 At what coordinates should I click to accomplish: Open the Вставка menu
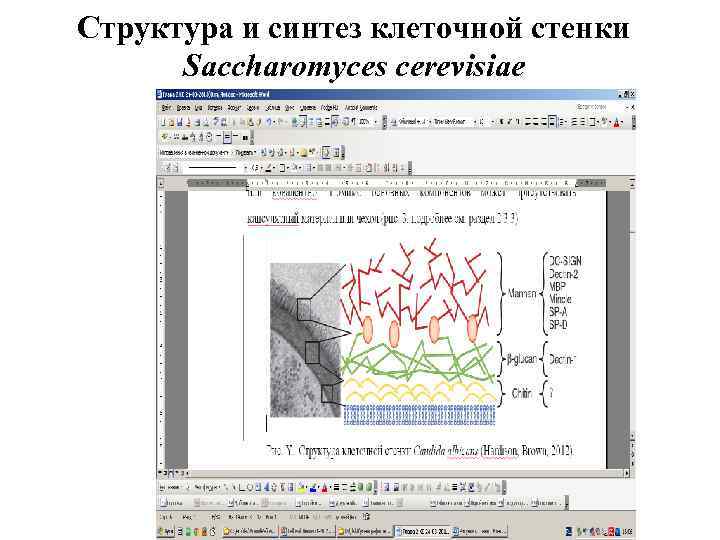click(x=215, y=108)
